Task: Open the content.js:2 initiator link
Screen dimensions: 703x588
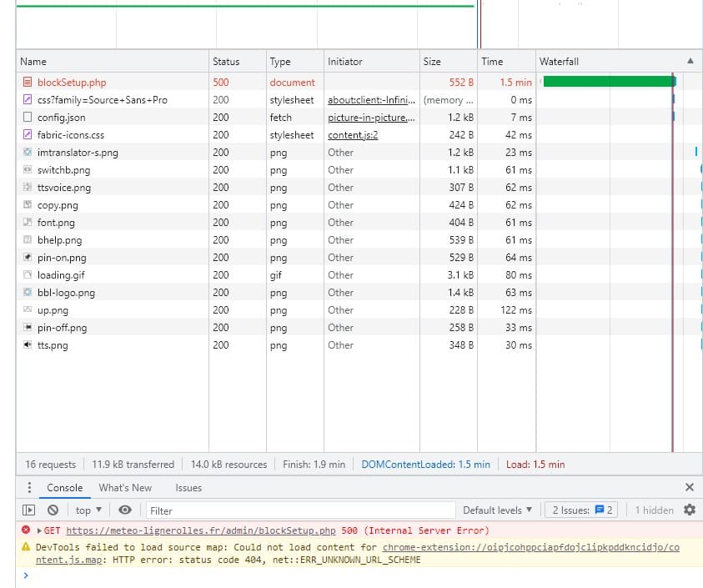Action: coord(353,135)
